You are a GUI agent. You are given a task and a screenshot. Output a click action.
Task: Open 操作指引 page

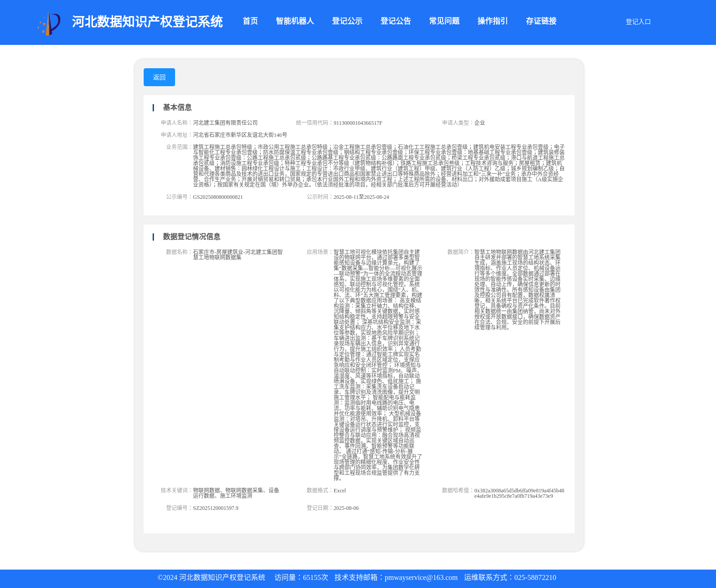pos(492,21)
